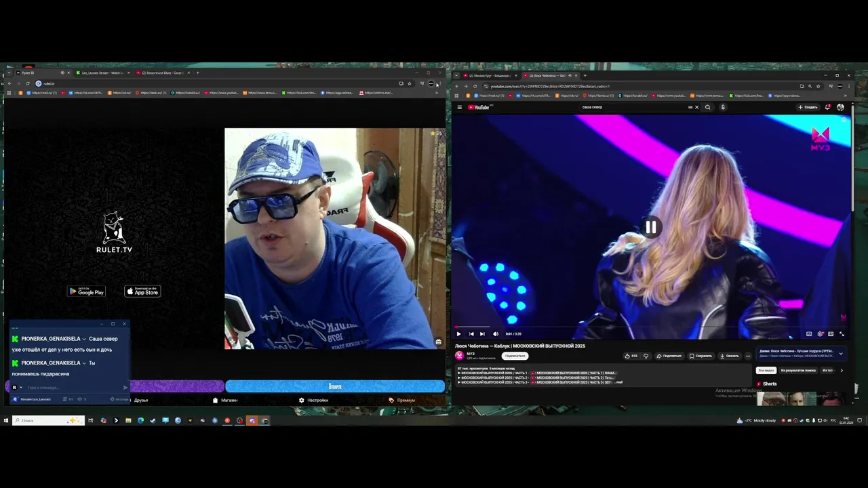Click the blue Start button on rulet.tv

[335, 386]
